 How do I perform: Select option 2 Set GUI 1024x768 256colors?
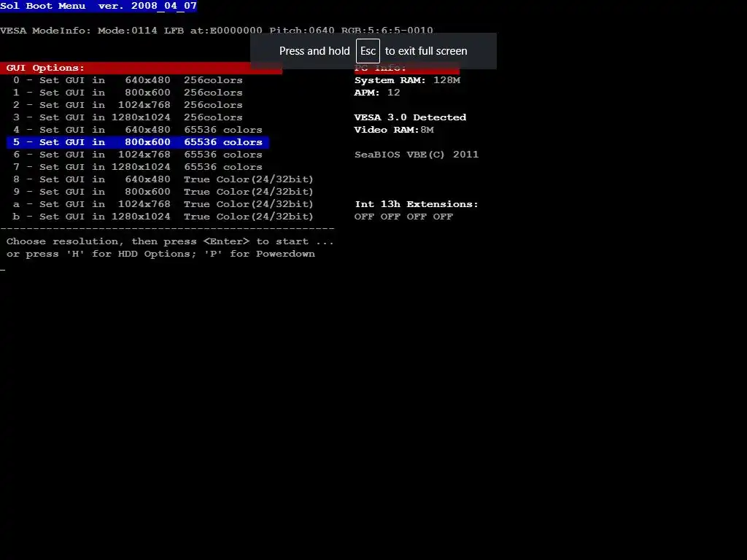pyautogui.click(x=128, y=105)
